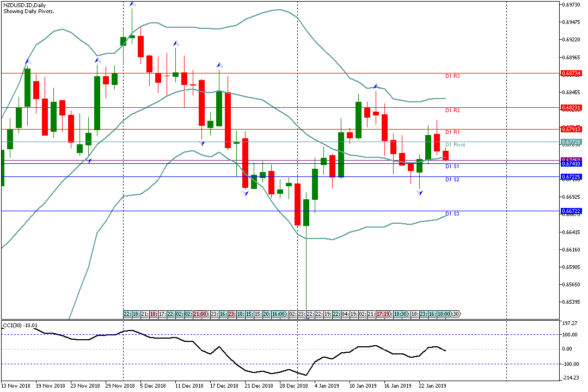Click the 16 Jan 2019 date label

tap(398, 386)
